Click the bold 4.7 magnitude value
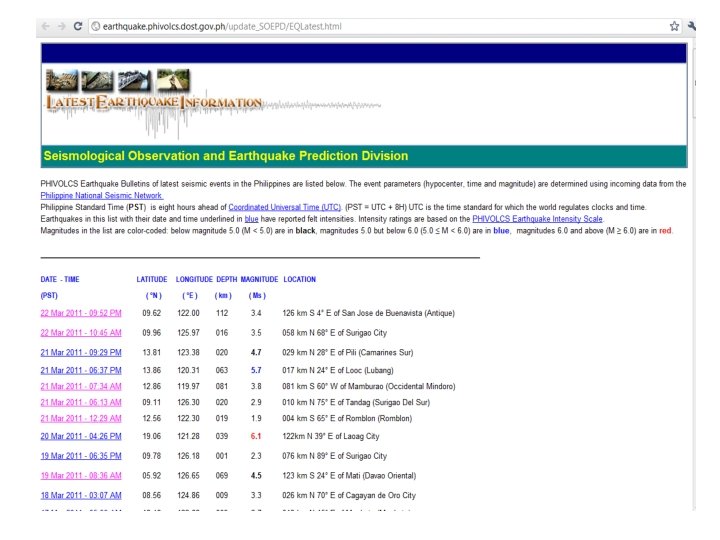 pos(256,353)
